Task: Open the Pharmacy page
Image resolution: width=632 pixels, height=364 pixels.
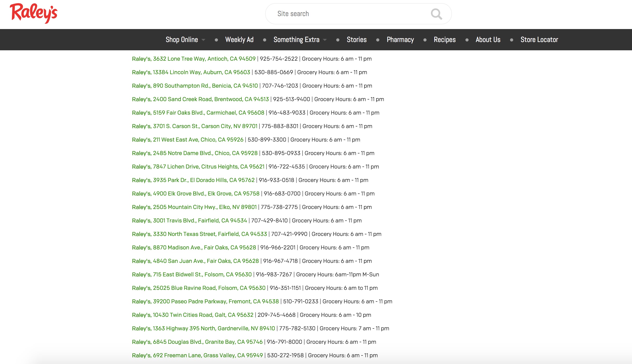Action: (x=400, y=40)
